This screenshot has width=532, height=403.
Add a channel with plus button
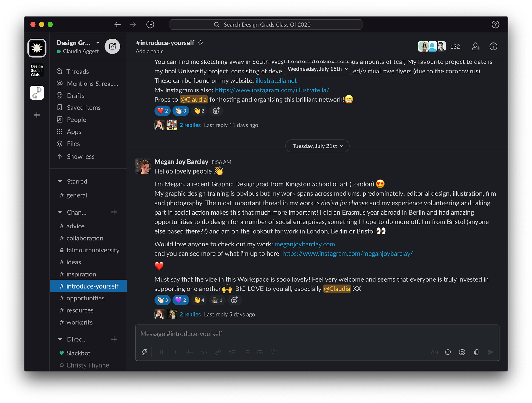click(x=114, y=212)
